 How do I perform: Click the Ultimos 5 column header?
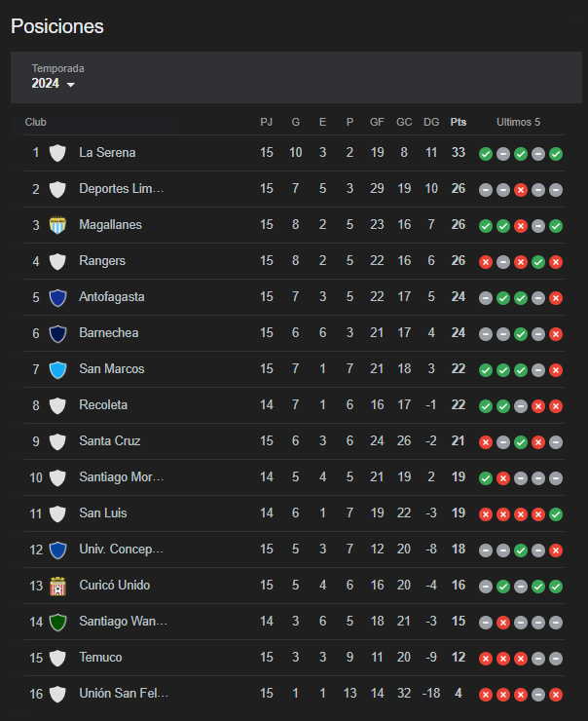point(518,123)
